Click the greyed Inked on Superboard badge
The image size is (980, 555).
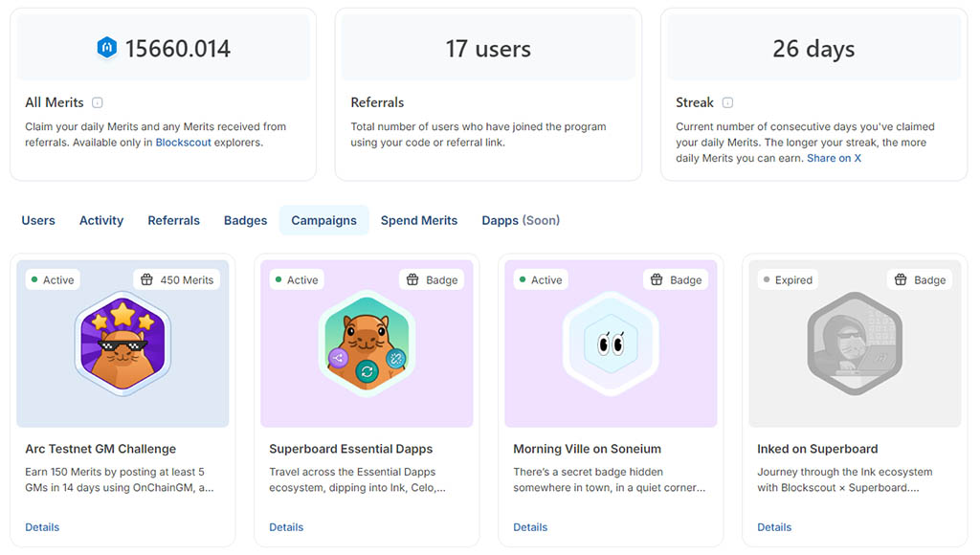(x=855, y=344)
